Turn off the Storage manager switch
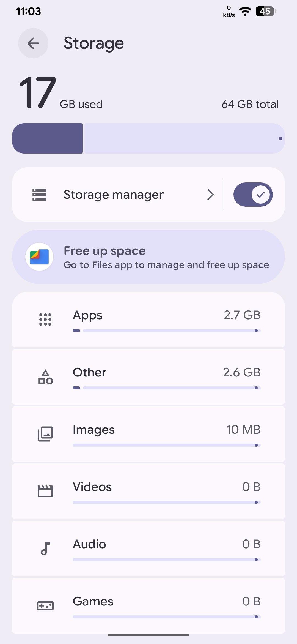The image size is (297, 644). (253, 195)
